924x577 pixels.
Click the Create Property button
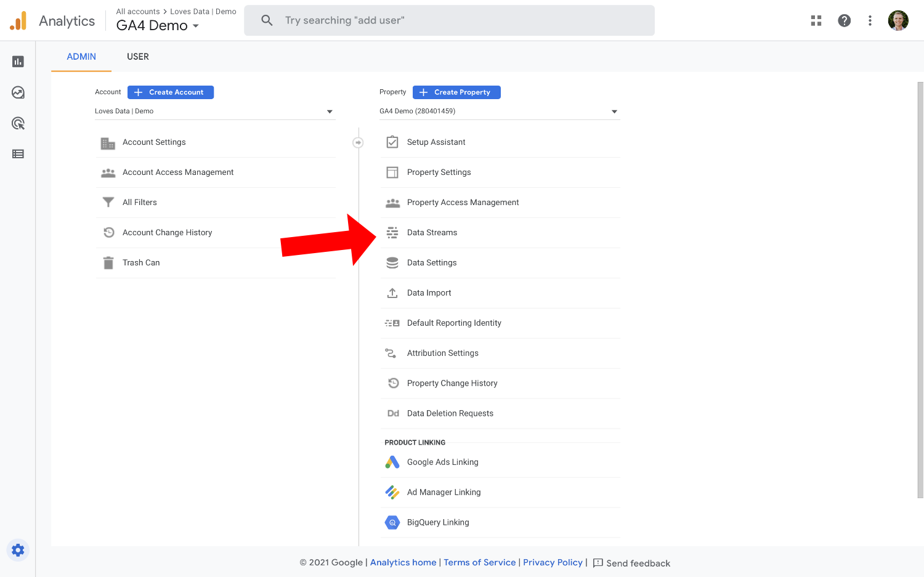click(456, 92)
